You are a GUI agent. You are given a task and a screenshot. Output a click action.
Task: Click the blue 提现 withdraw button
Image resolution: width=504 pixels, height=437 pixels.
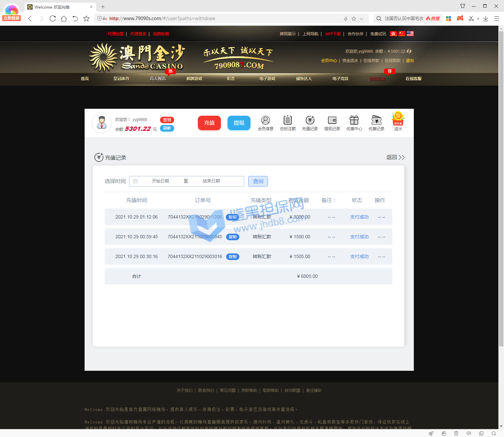pos(239,123)
